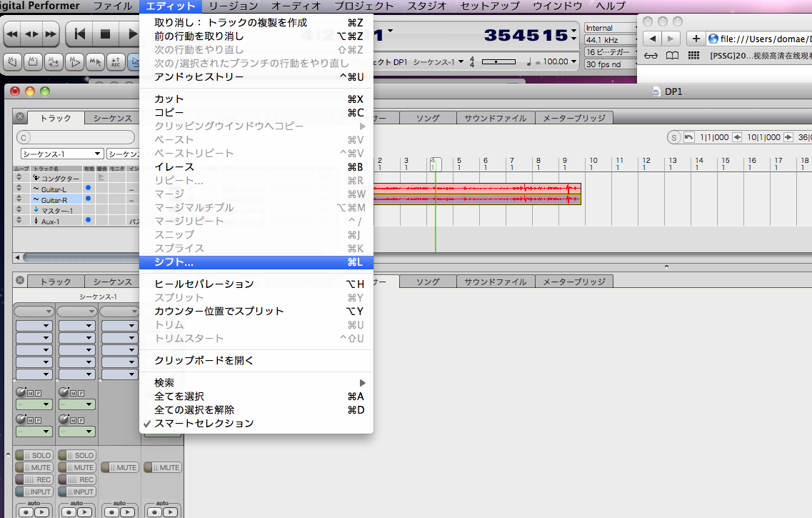This screenshot has height=518, width=812.
Task: Open the 16-bit format dropdown
Action: tap(611, 51)
